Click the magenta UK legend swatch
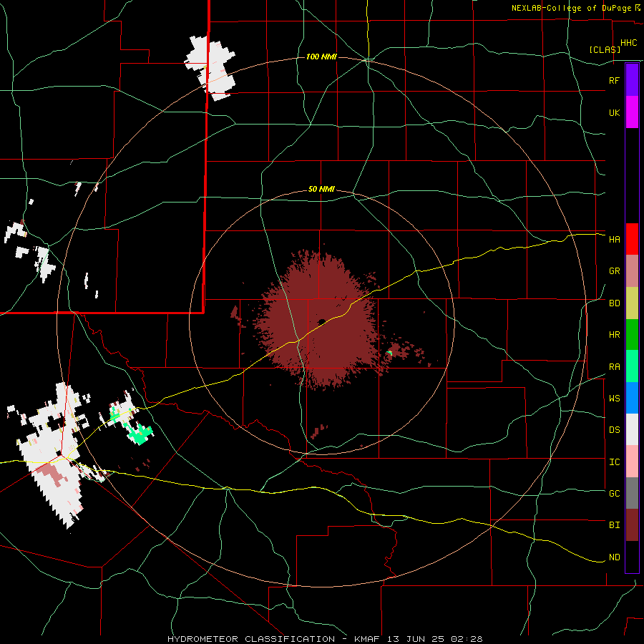The height and width of the screenshot is (644, 644). coord(632,112)
